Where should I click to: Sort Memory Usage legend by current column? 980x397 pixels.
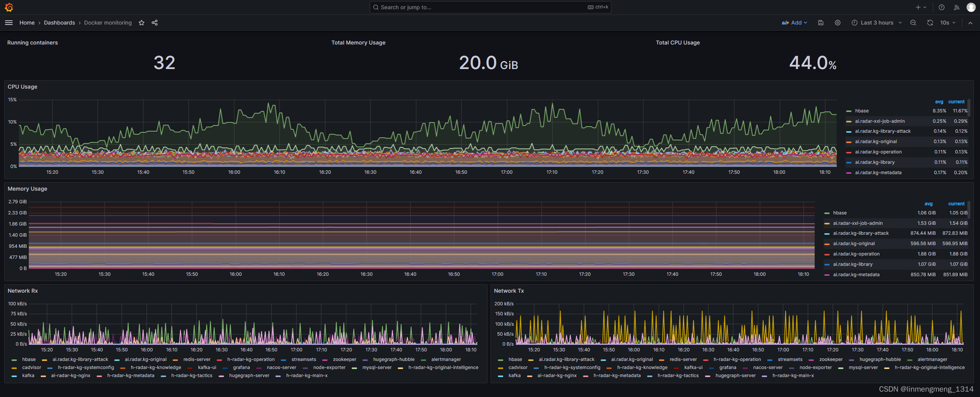coord(956,204)
